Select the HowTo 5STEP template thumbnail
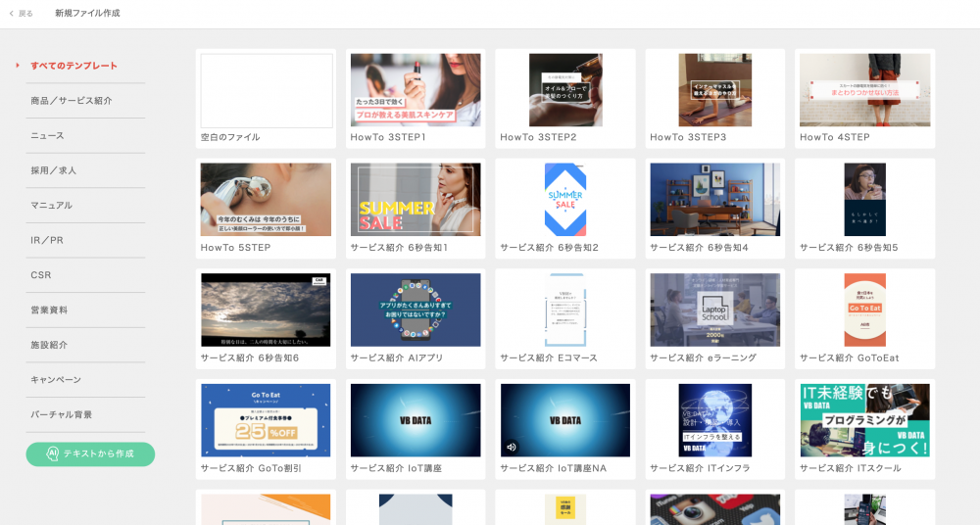The image size is (980, 525). tap(266, 200)
